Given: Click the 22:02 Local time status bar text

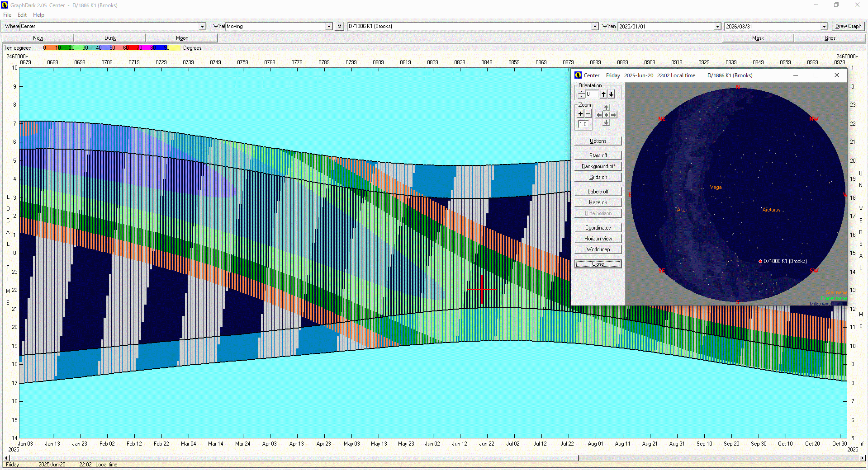Looking at the screenshot, I should 98,465.
